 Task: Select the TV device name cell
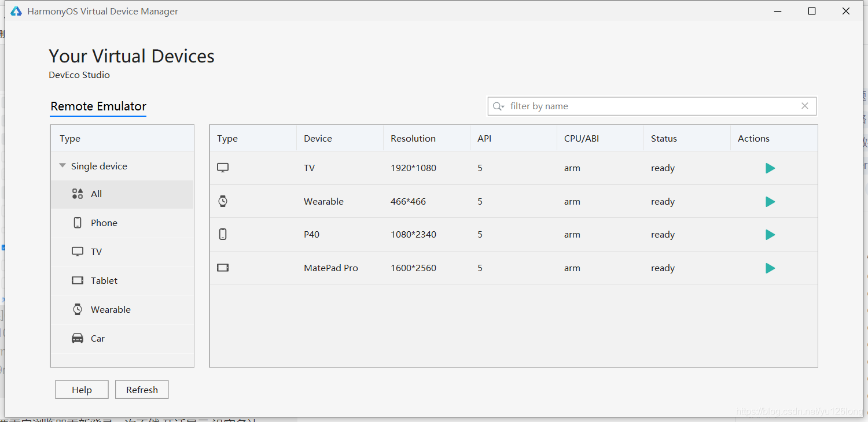click(x=309, y=168)
